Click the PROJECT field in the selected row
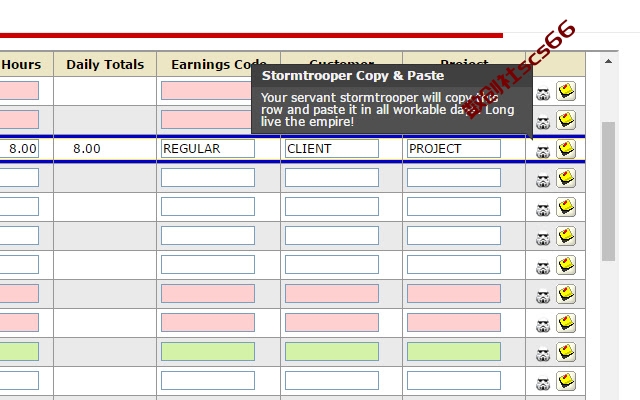The height and width of the screenshot is (400, 640). (x=454, y=149)
